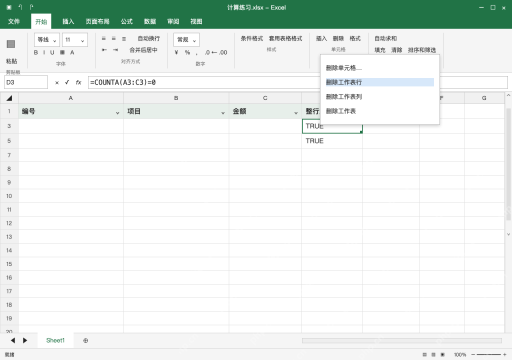
Task: Open the font size dropdown 11
Action: click(75, 40)
